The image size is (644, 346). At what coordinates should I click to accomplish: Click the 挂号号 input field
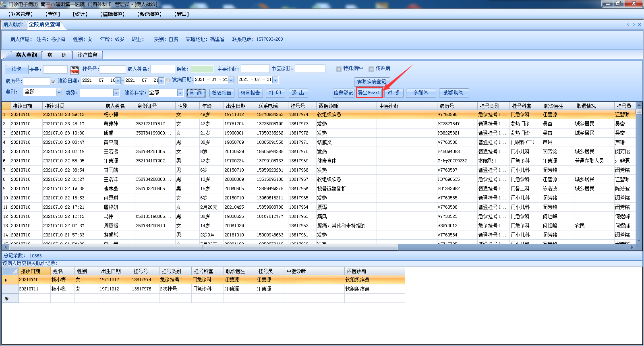pos(112,70)
